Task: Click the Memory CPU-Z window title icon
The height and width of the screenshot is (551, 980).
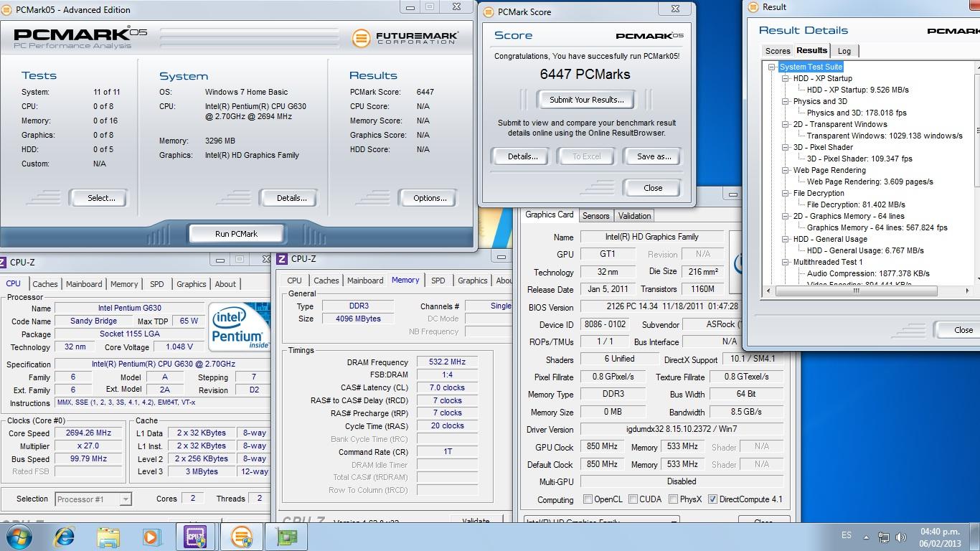Action: (x=282, y=259)
